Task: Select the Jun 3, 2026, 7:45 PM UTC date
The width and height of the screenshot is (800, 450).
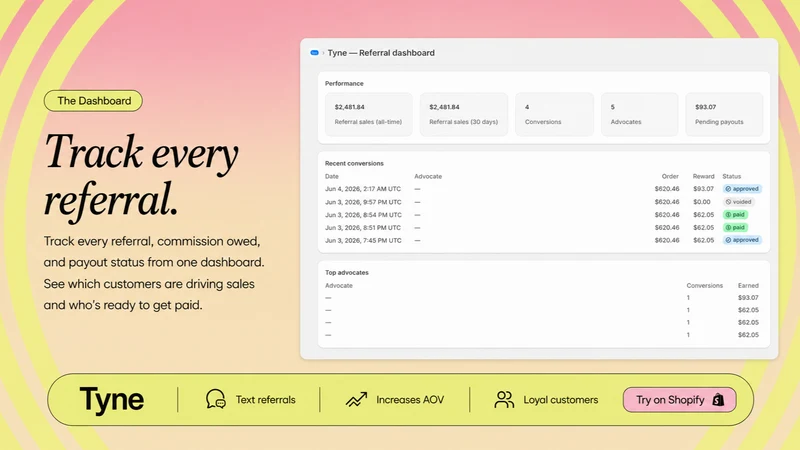Action: click(363, 240)
